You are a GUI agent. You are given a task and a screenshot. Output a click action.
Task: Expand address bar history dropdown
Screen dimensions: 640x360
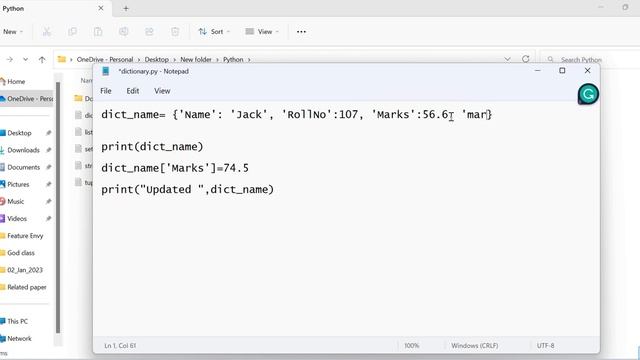[507, 60]
